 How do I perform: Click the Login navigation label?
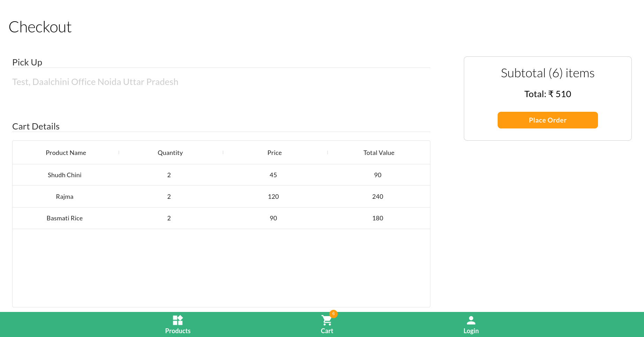point(471,331)
